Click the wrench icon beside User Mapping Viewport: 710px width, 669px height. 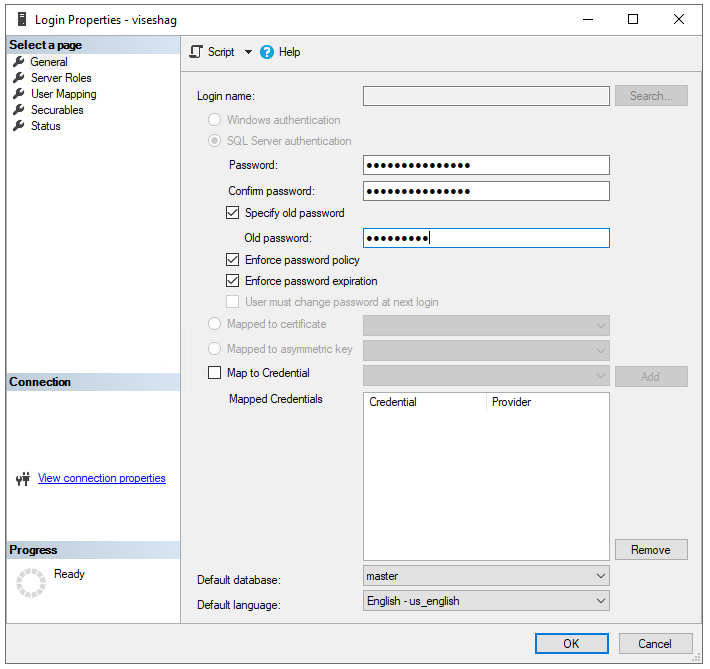[19, 94]
